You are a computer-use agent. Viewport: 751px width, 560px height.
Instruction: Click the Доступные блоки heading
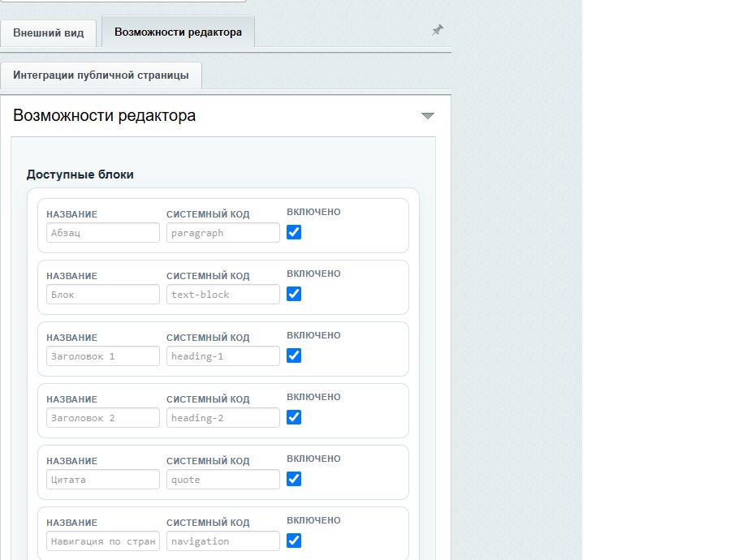(x=80, y=174)
